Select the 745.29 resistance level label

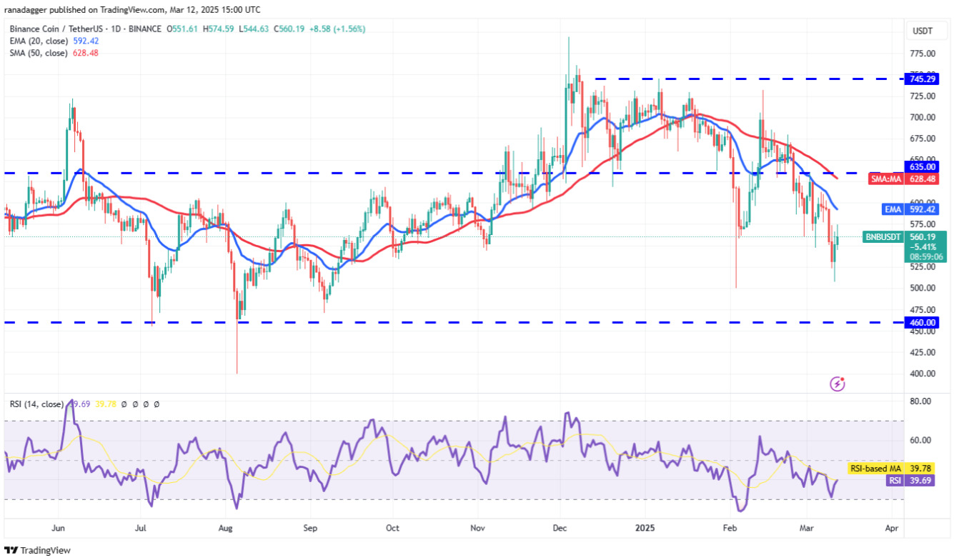(x=923, y=79)
